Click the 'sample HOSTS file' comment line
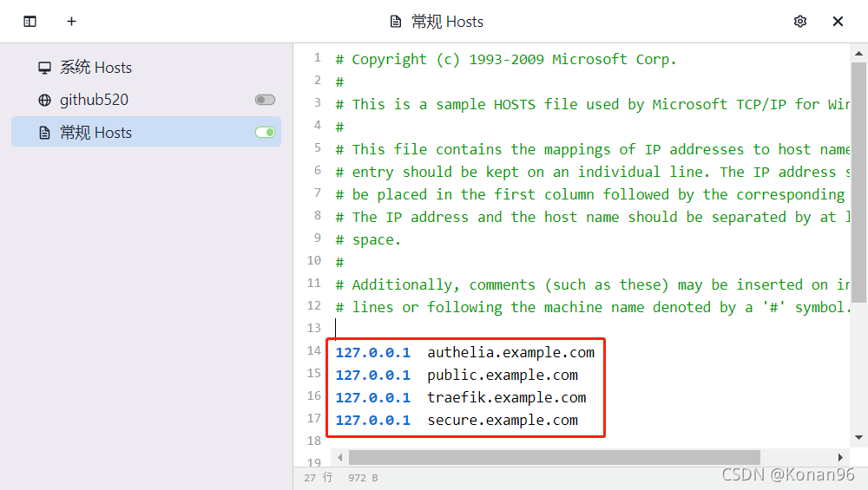Viewport: 868px width, 490px height. (x=592, y=105)
